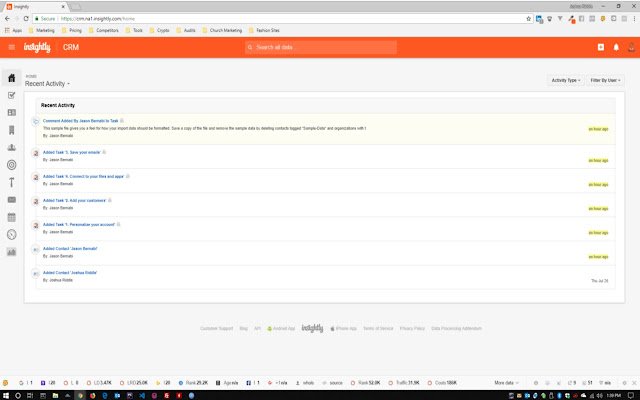Image resolution: width=640 pixels, height=400 pixels.
Task: Open the Activity Type filter dropdown
Action: click(565, 80)
